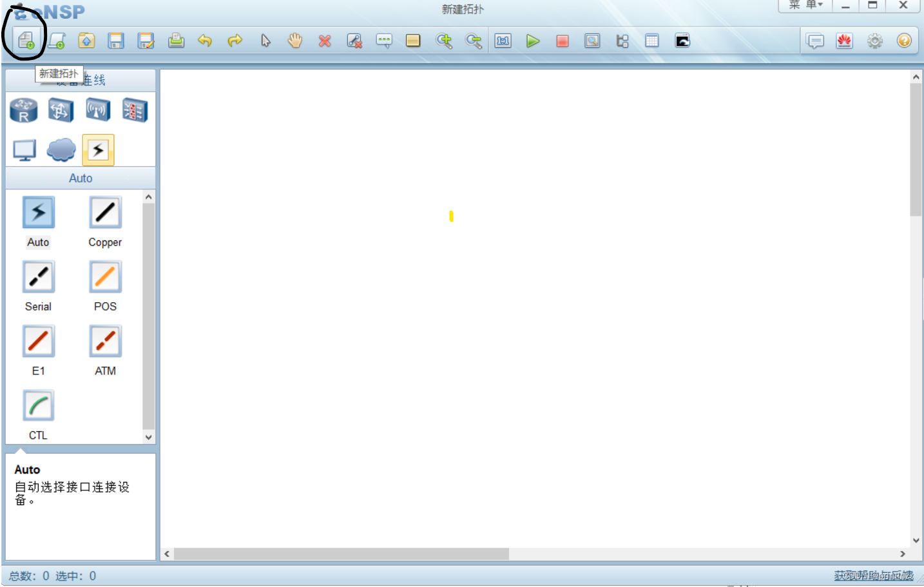Click canvas horizontal scrollbar left arrow
Screen dimensions: 924x587
[x=168, y=554]
